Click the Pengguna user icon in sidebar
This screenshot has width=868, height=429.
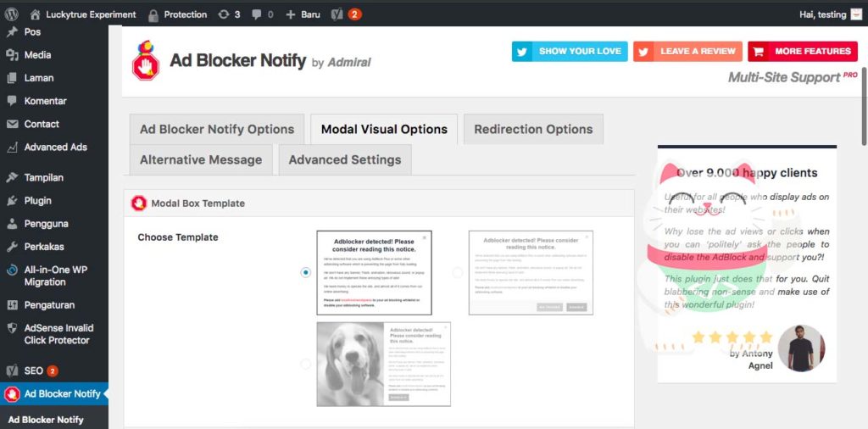click(12, 224)
